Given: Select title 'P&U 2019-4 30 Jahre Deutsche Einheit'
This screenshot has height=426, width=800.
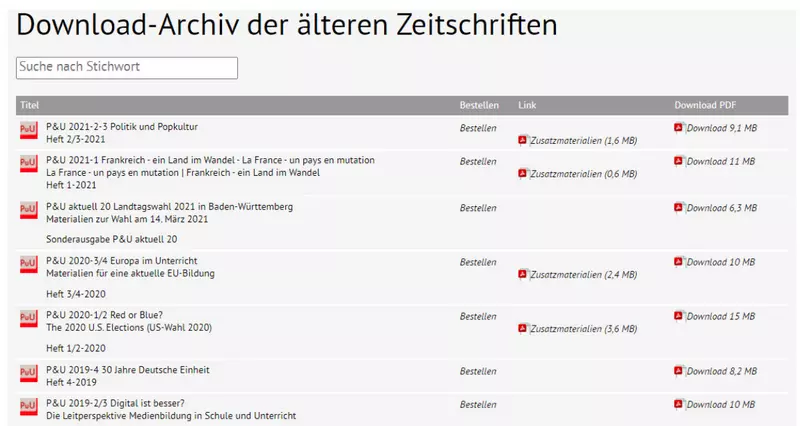Looking at the screenshot, I should [x=128, y=370].
